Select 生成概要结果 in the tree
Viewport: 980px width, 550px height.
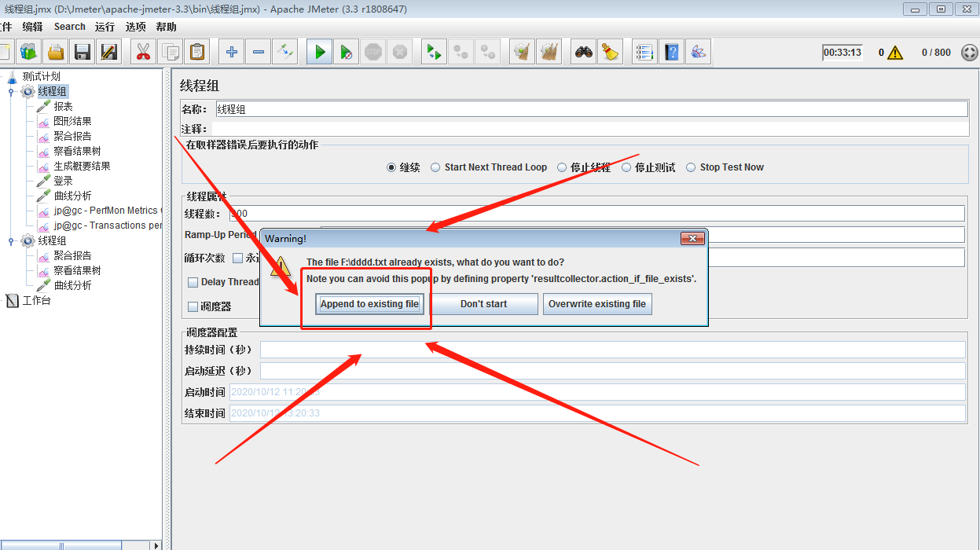coord(82,166)
